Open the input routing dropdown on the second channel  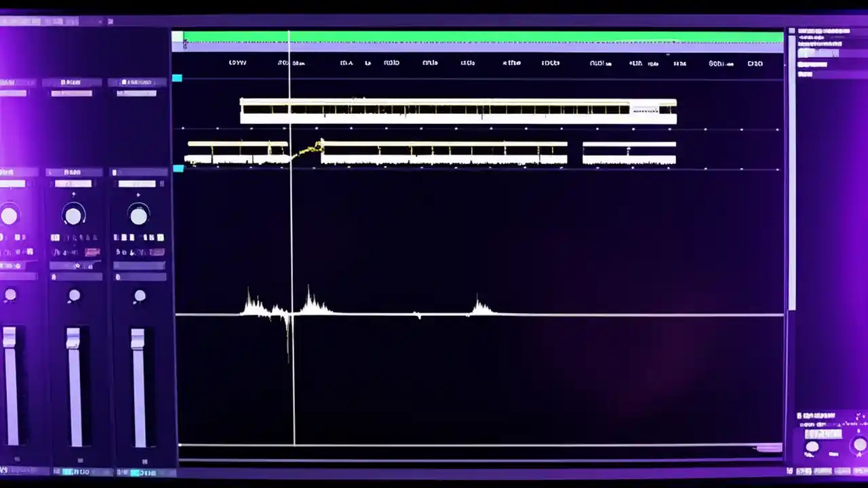coord(73,183)
